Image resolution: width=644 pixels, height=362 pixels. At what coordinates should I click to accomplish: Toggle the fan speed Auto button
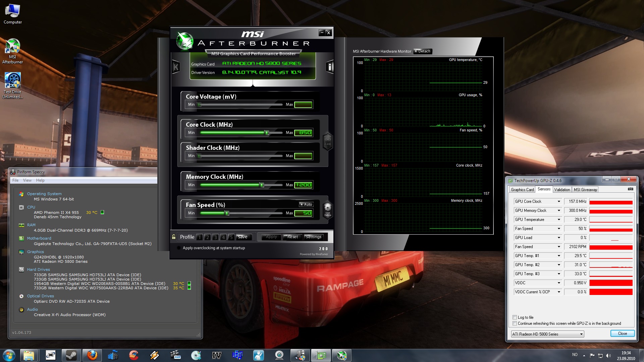click(306, 204)
